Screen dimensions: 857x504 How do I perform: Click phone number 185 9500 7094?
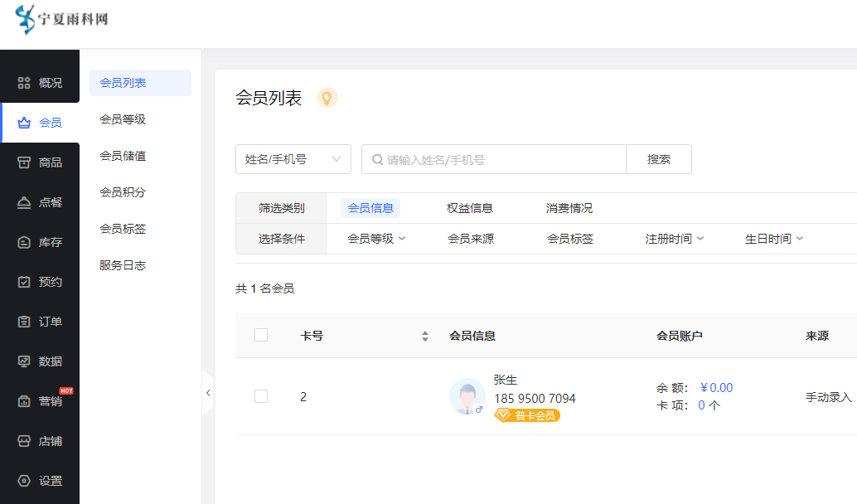click(x=535, y=399)
